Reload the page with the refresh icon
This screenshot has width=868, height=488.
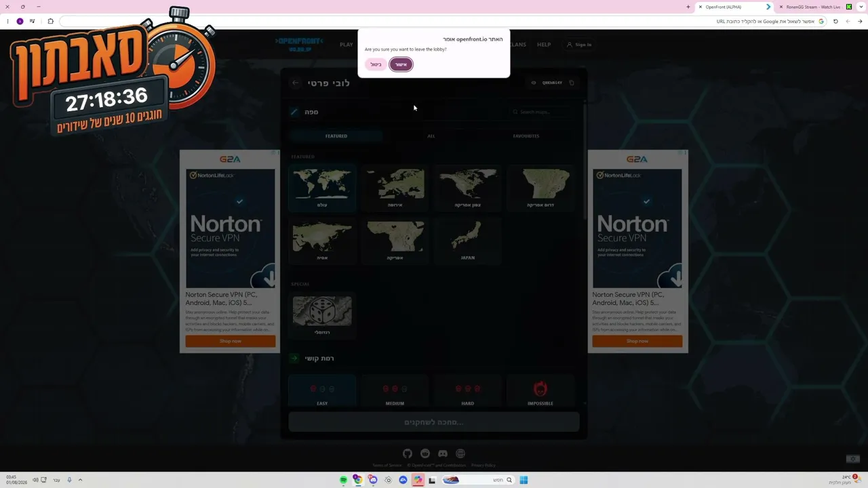pos(835,21)
